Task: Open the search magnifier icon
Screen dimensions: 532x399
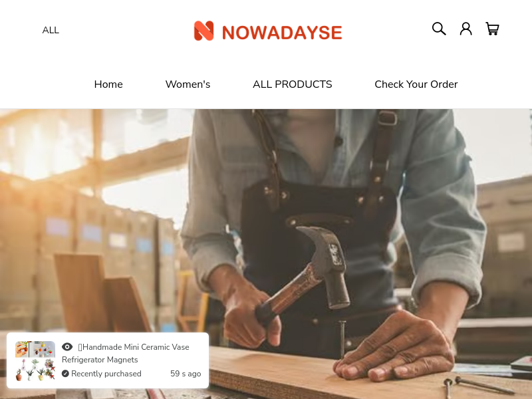Action: point(439,29)
